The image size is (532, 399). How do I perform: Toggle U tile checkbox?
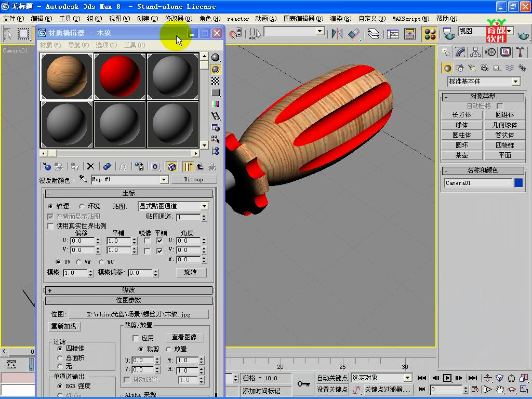(159, 241)
